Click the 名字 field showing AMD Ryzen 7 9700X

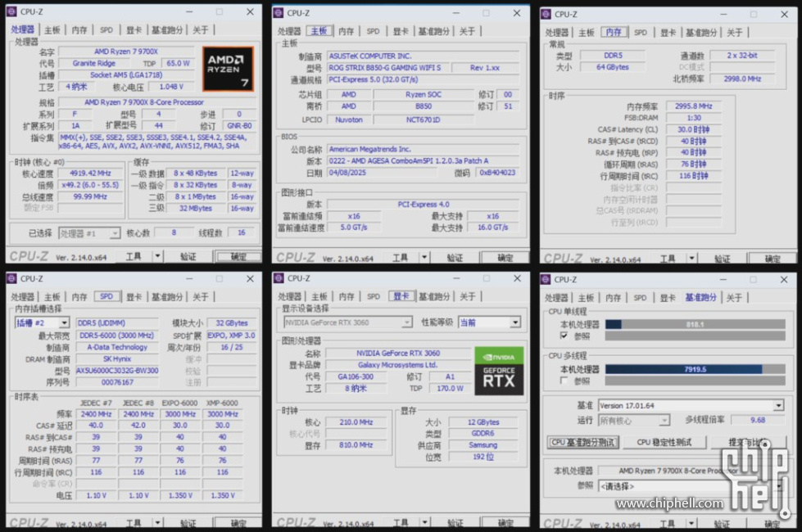coord(126,51)
